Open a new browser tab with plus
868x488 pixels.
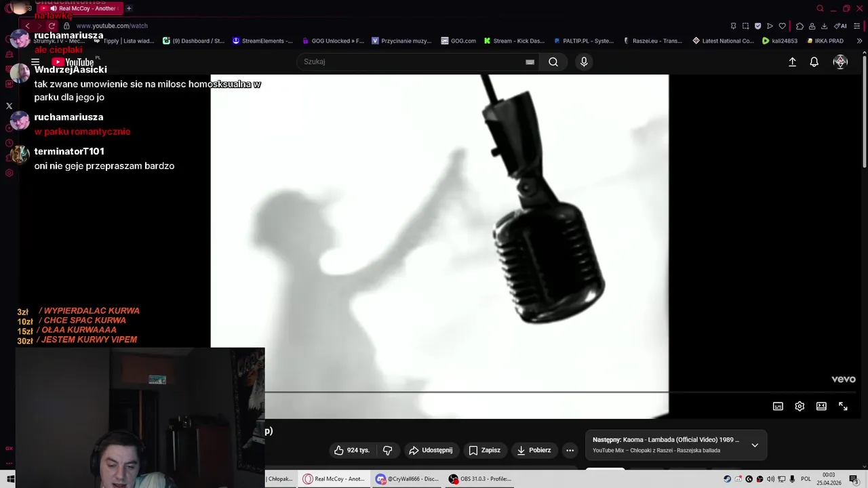[129, 8]
